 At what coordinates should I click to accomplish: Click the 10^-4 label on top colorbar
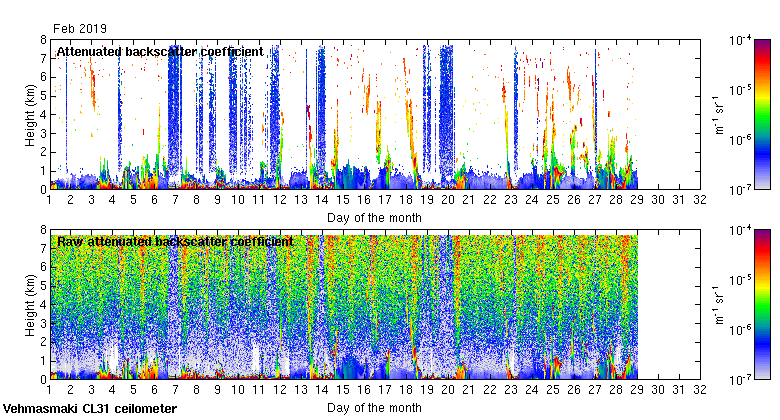tap(740, 40)
